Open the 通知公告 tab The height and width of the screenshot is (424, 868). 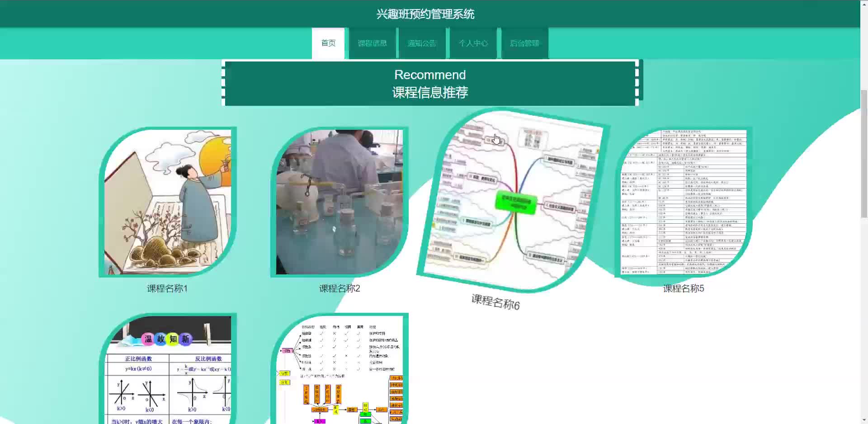tap(422, 43)
